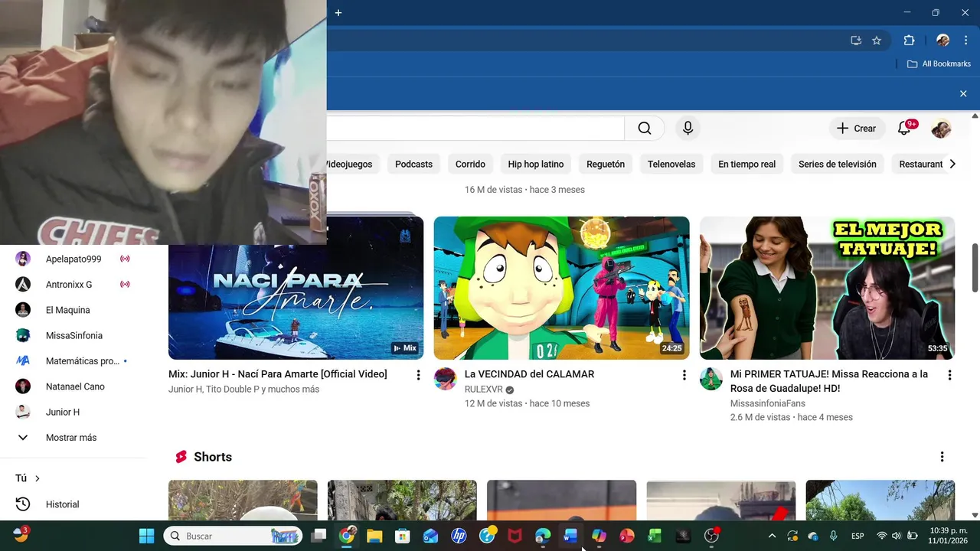The width and height of the screenshot is (980, 551).
Task: Open the RULEXVR channel avatar
Action: [x=445, y=379]
